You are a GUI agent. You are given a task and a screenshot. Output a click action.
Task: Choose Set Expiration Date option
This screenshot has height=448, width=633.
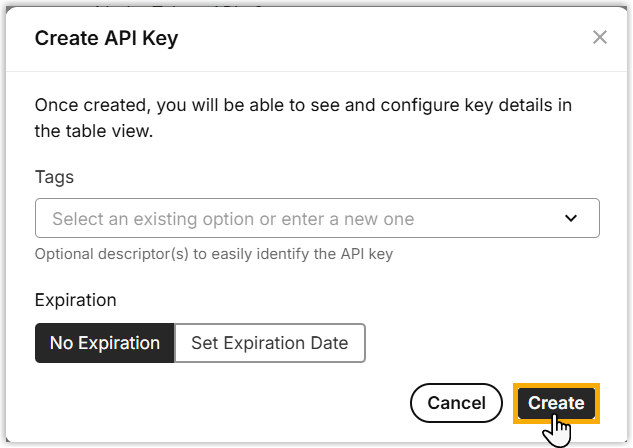[270, 343]
